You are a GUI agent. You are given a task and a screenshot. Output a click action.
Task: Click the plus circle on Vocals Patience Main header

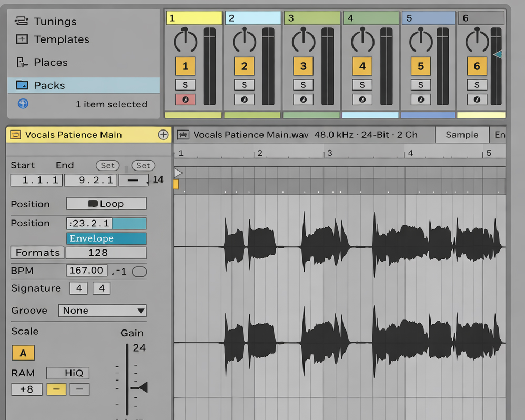pos(163,135)
